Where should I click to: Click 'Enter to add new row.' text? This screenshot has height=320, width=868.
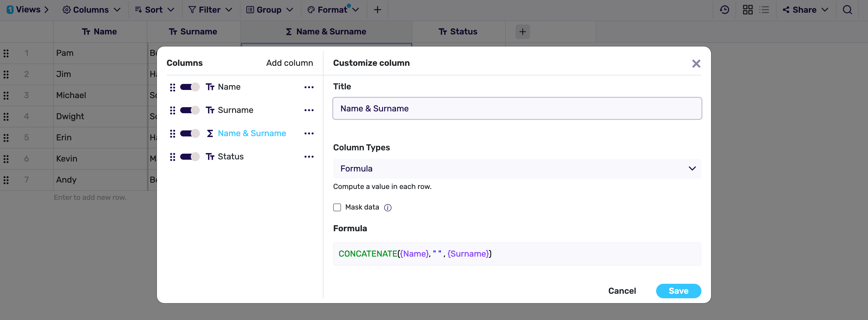pyautogui.click(x=90, y=198)
